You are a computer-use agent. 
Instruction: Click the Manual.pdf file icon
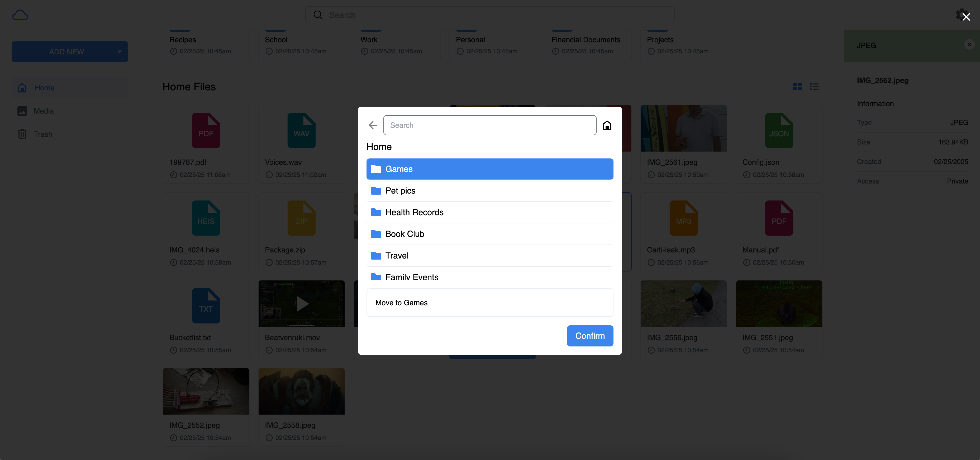pos(779,218)
